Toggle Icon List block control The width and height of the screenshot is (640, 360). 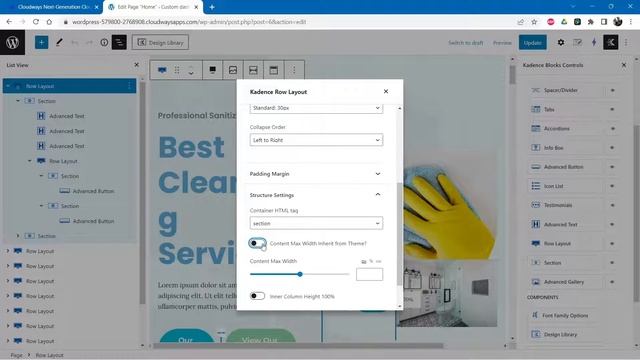click(612, 186)
